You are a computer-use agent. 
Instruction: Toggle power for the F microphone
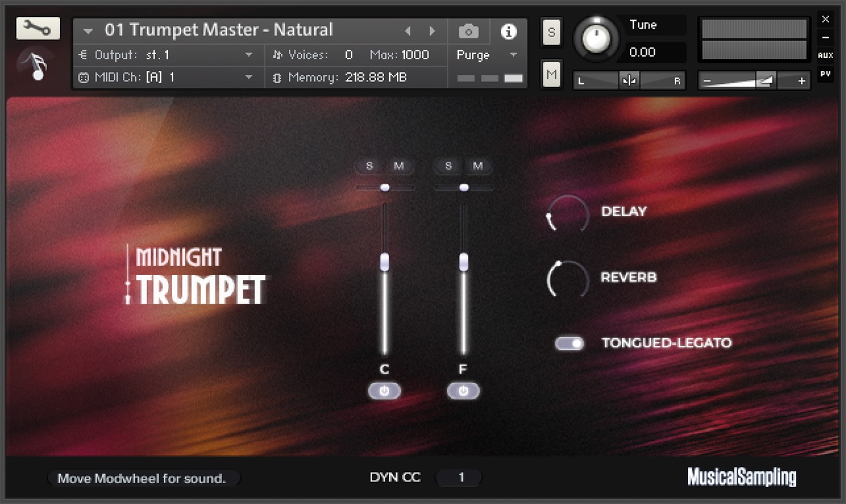[x=463, y=391]
